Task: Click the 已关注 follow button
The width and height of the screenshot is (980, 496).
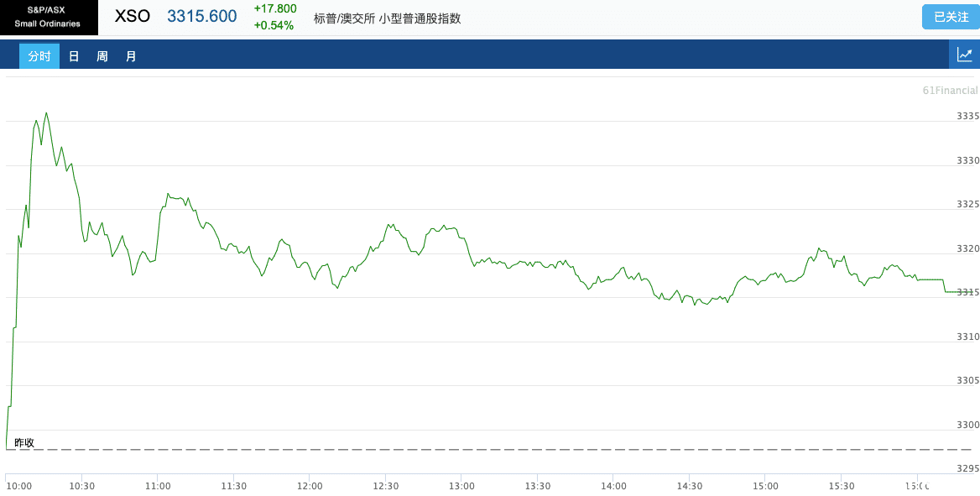Action: tap(951, 17)
